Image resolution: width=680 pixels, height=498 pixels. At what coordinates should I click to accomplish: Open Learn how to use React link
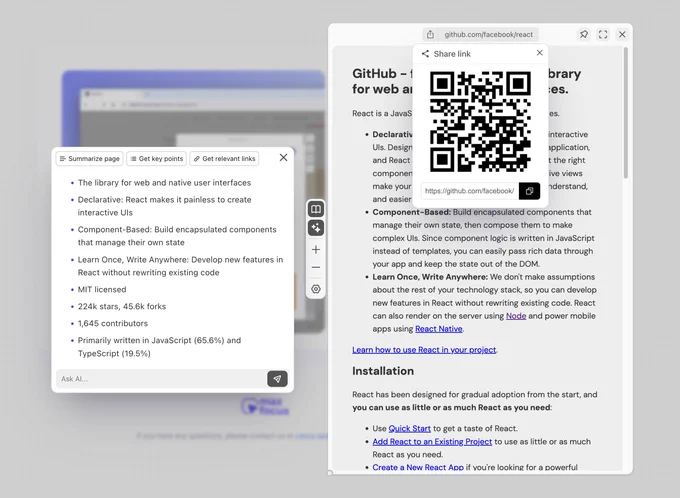[x=424, y=350]
